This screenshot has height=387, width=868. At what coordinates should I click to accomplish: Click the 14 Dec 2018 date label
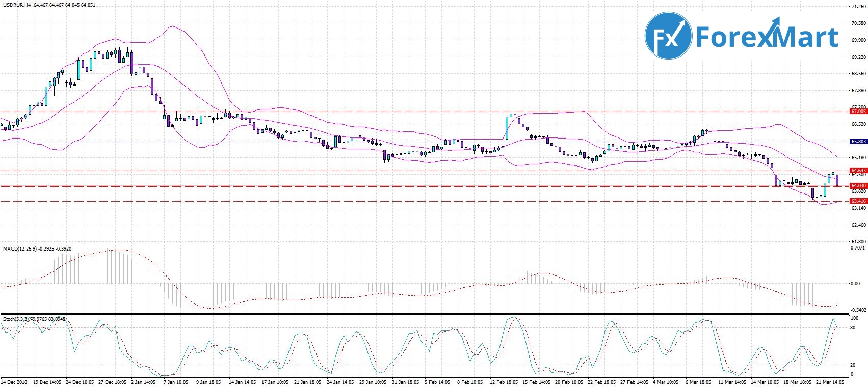(x=14, y=382)
